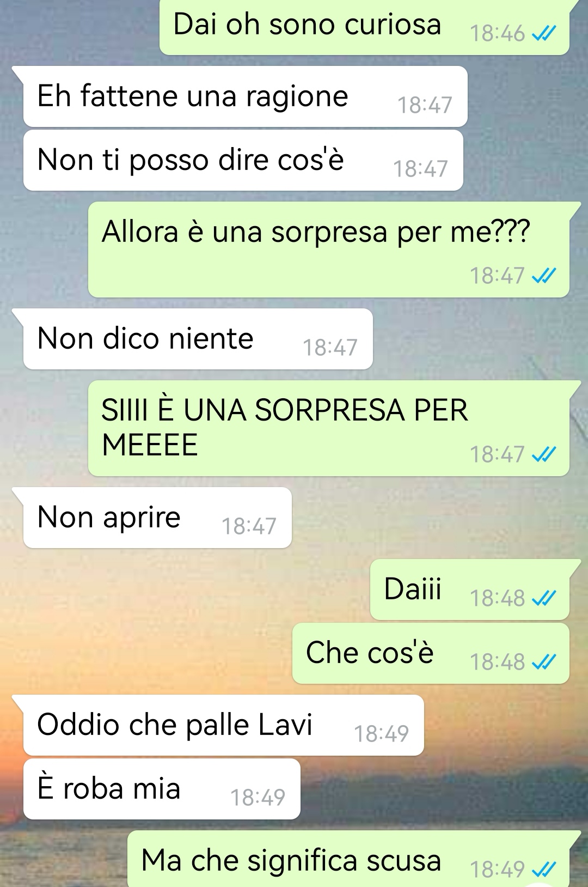Click read-receipt ticks on "Che cos'è" message

tap(544, 663)
